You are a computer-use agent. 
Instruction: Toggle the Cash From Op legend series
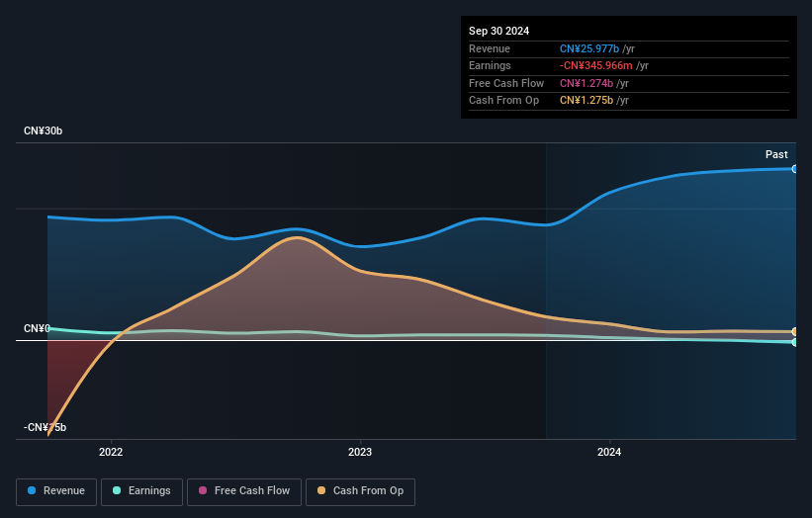tap(360, 491)
